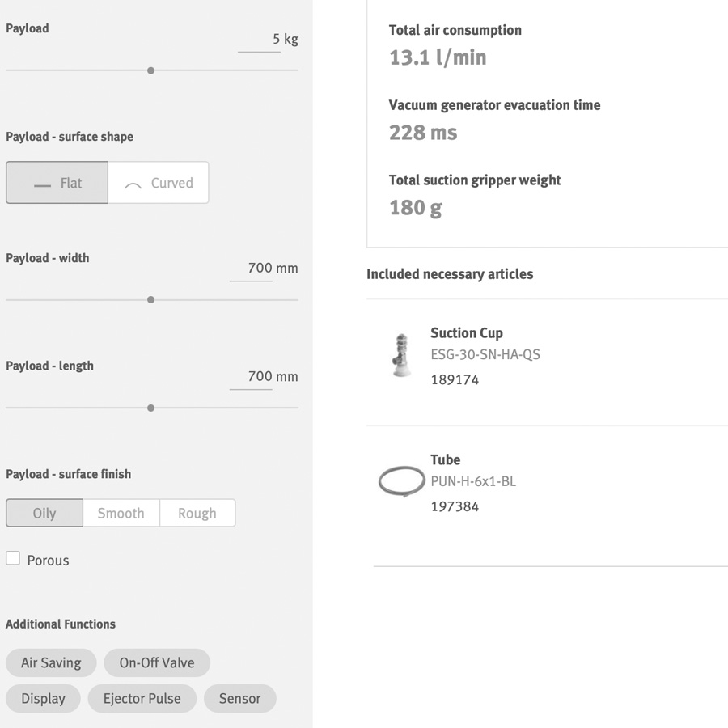Choose the Oily surface finish
Image resolution: width=728 pixels, height=728 pixels.
coord(44,513)
